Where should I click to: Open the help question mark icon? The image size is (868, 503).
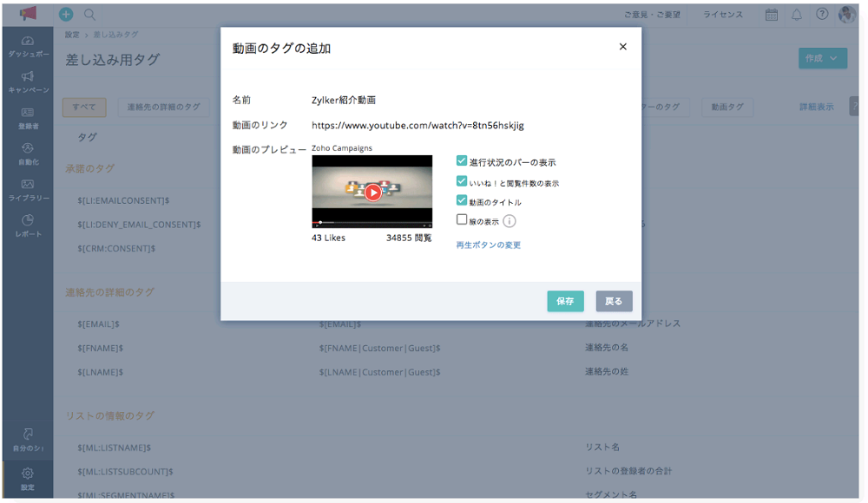click(822, 15)
